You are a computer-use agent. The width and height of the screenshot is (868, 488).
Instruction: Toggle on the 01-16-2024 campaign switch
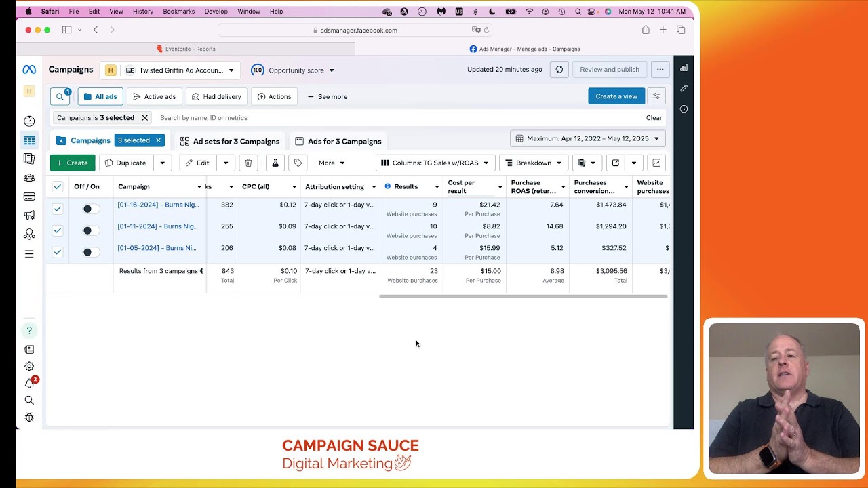coord(90,209)
